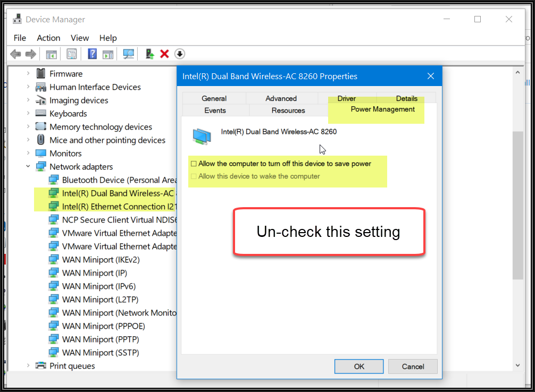
Task: Click the blue Help question-mark icon
Action: pyautogui.click(x=93, y=54)
